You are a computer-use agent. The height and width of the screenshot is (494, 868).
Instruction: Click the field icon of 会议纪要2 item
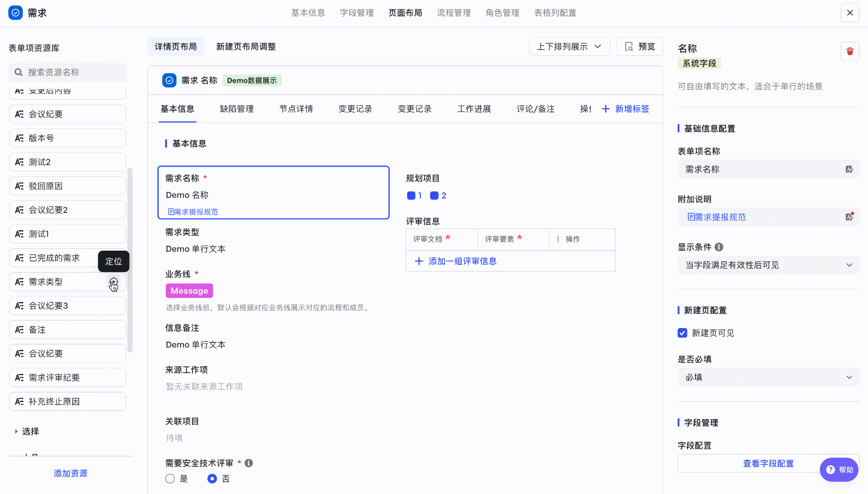point(19,210)
